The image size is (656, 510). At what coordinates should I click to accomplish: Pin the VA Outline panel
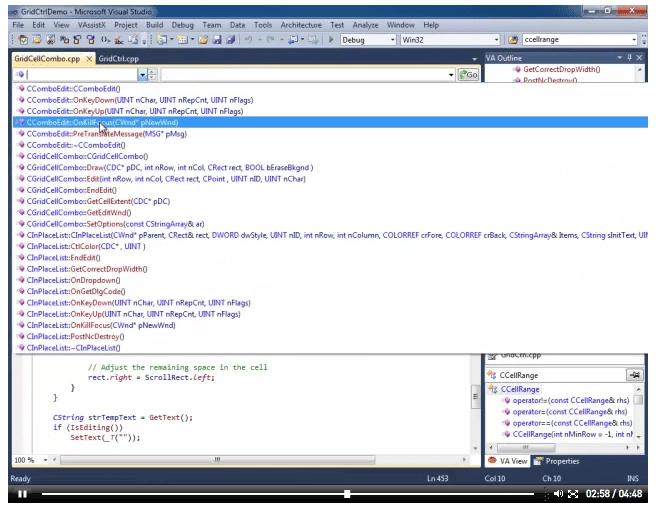629,58
